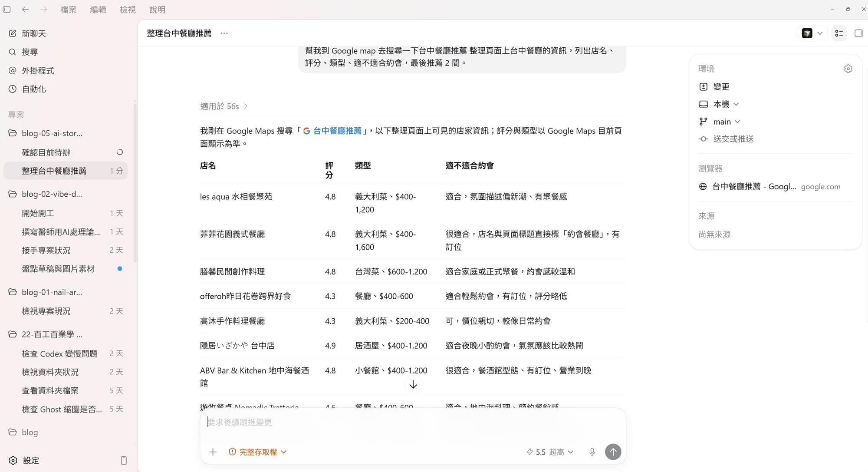This screenshot has height=472, width=868.
Task: Open the 查看資料夾檔案 chat
Action: point(65,390)
